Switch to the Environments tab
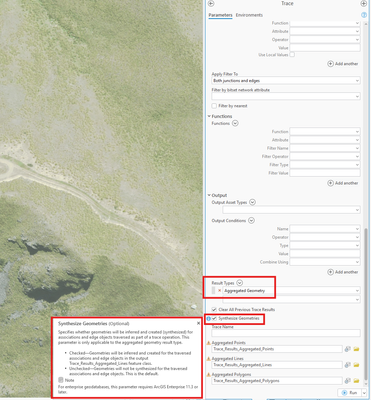371x400 pixels. [249, 15]
